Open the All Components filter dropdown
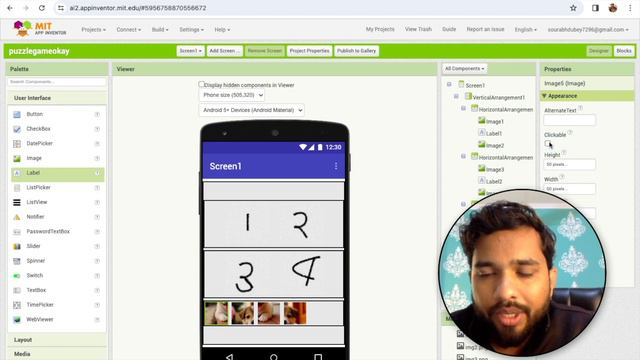The height and width of the screenshot is (360, 640). pyautogui.click(x=464, y=69)
